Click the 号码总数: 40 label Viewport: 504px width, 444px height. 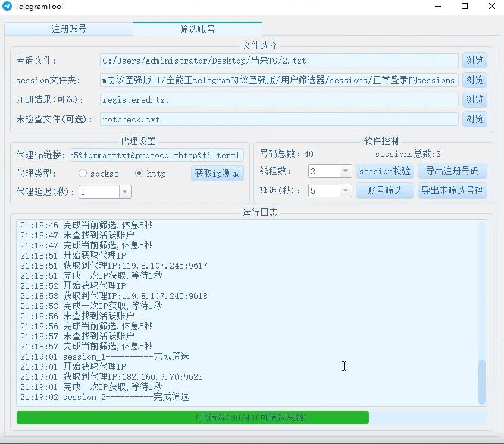click(286, 154)
